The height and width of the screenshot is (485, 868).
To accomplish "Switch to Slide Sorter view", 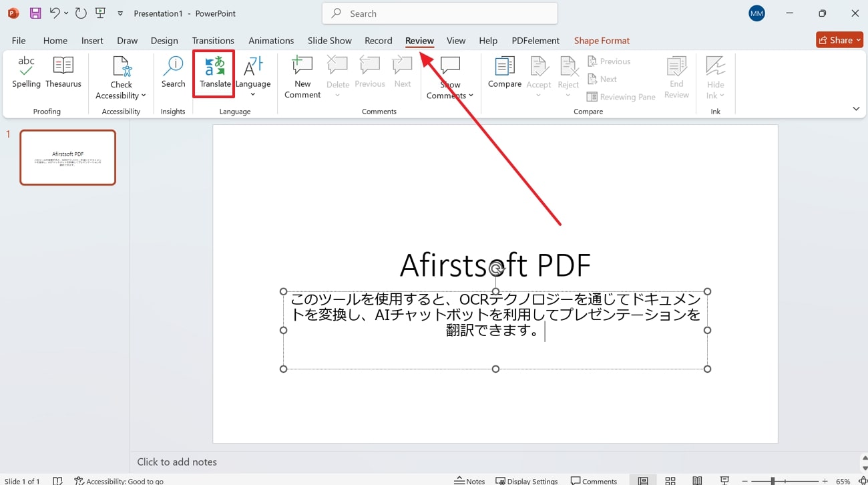I will pyautogui.click(x=670, y=480).
